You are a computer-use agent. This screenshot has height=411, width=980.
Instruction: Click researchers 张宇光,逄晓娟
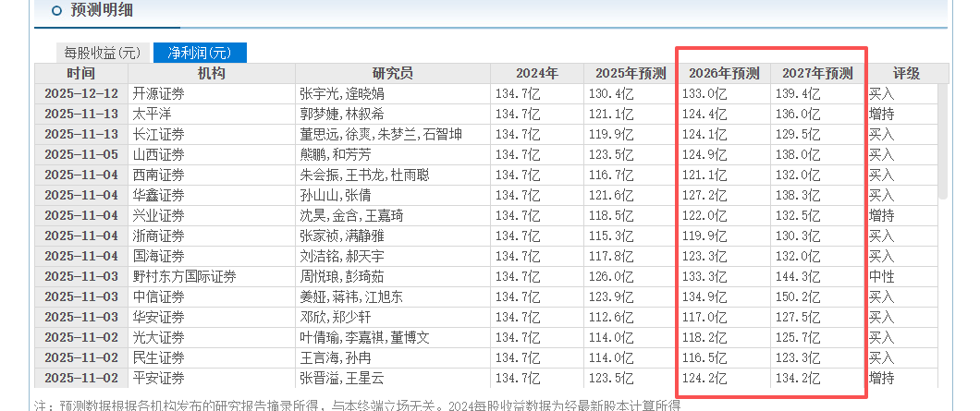[x=342, y=94]
